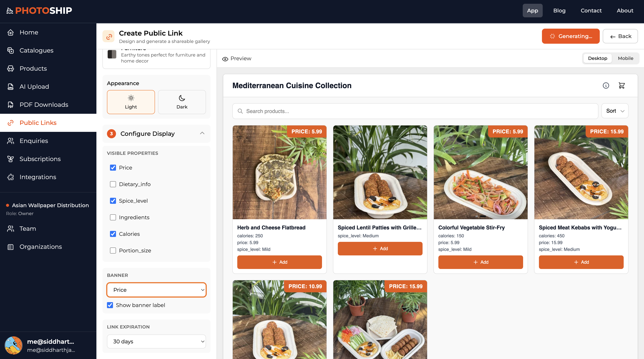The width and height of the screenshot is (644, 359).
Task: Open the Blog menu item
Action: pos(559,11)
